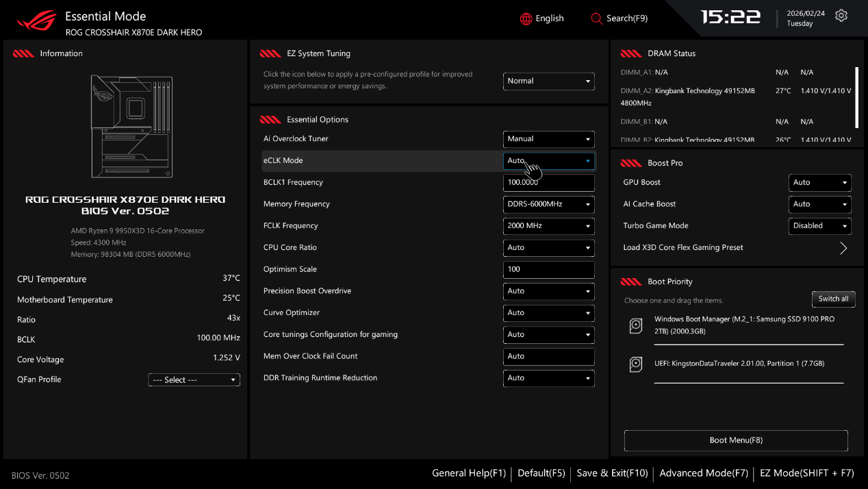Open the Turbo Game Mode dropdown

(819, 226)
